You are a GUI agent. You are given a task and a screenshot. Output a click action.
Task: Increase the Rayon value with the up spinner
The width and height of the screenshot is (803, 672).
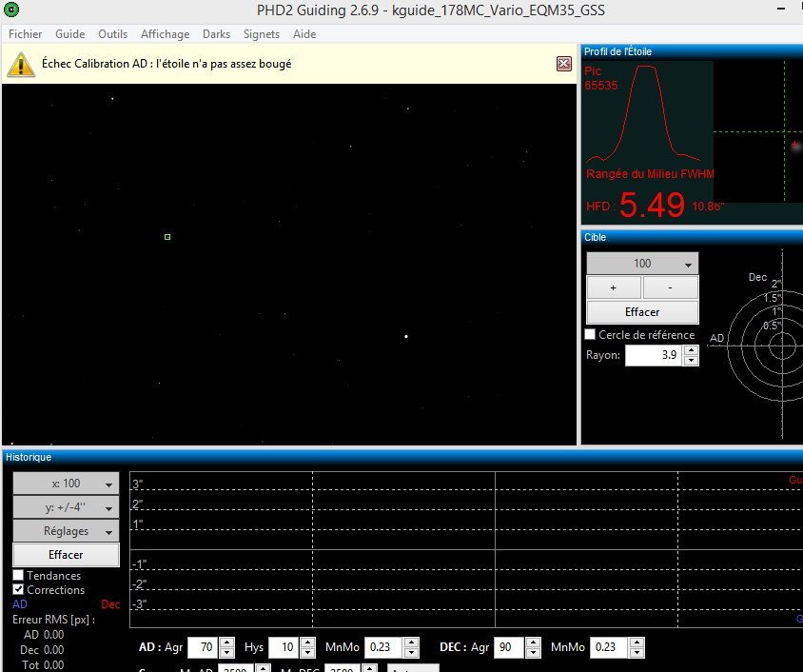692,350
